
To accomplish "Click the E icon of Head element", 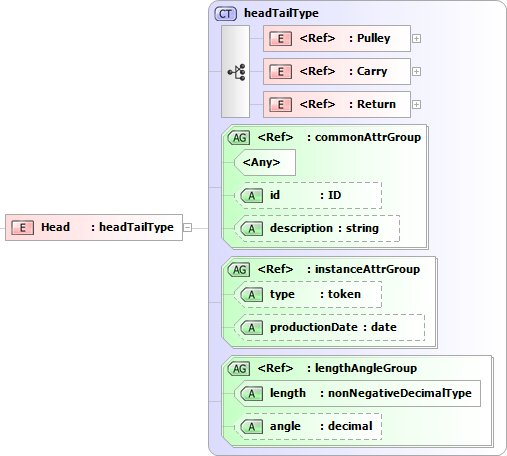I will tap(22, 227).
